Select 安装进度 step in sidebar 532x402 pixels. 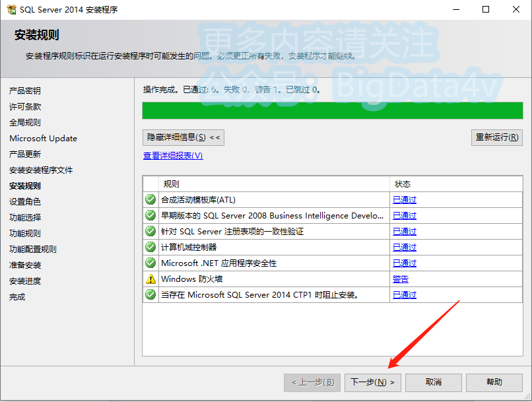25,281
